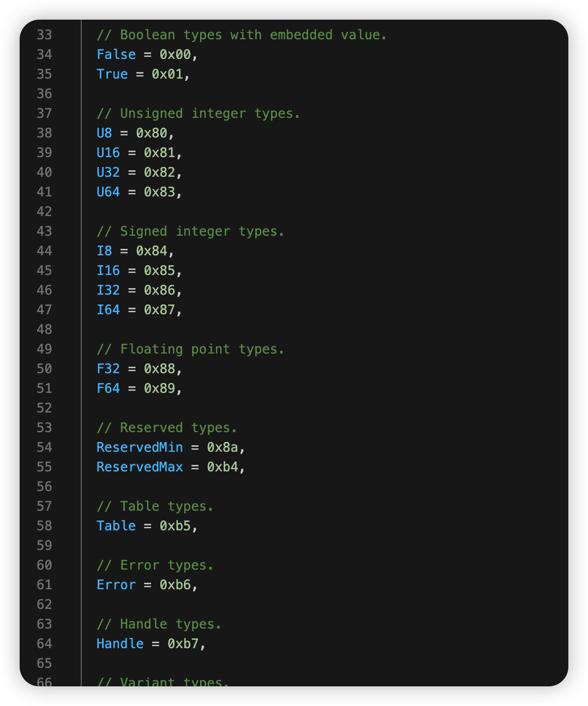Click the ReservedMax identifier

point(140,467)
